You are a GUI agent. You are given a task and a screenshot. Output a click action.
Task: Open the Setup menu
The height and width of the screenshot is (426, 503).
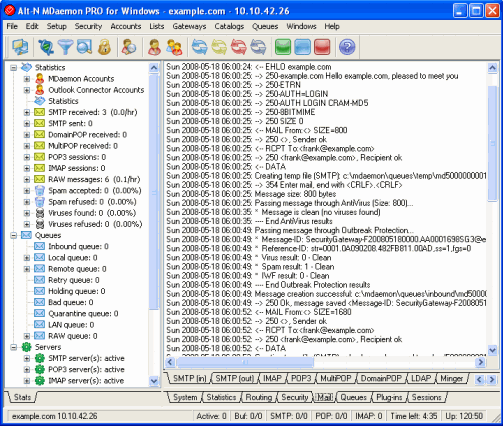pyautogui.click(x=56, y=26)
